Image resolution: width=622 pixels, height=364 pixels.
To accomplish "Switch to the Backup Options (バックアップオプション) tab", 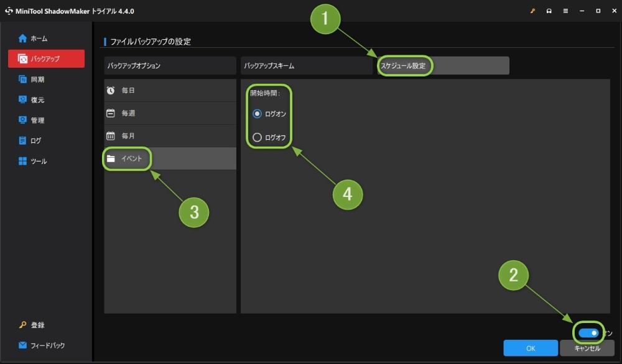I will tap(170, 65).
